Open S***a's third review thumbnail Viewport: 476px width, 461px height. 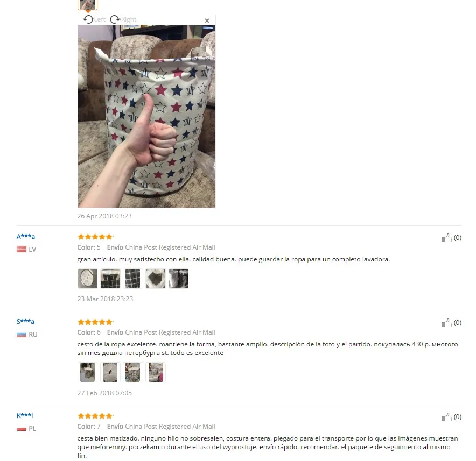pyautogui.click(x=133, y=372)
